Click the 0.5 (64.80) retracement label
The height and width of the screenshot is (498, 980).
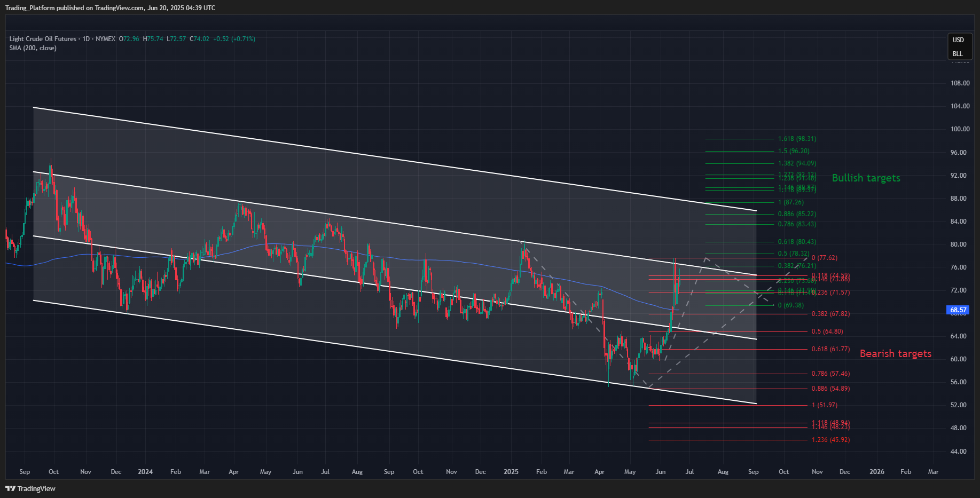827,331
